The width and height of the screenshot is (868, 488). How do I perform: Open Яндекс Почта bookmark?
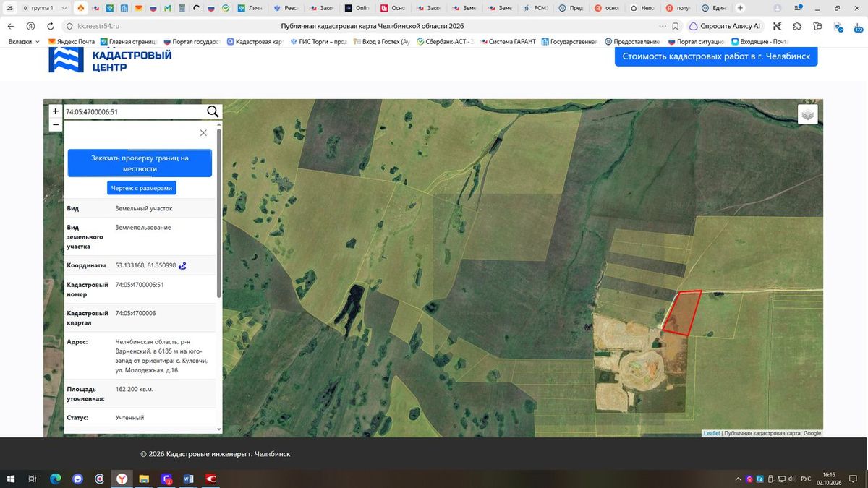click(71, 41)
